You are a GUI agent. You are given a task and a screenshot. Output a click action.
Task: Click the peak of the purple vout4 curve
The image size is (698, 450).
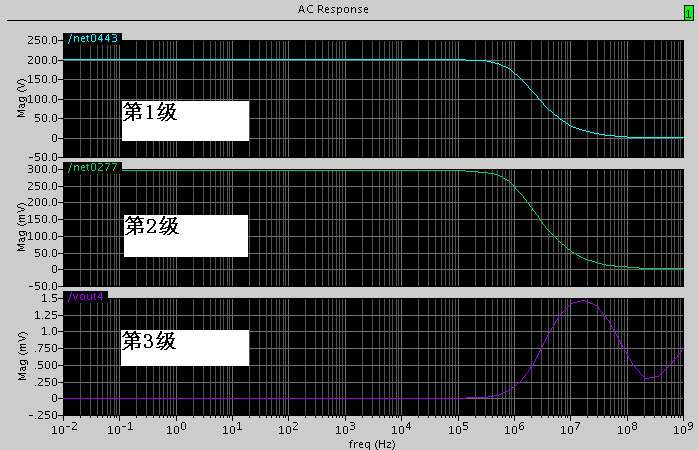(583, 301)
